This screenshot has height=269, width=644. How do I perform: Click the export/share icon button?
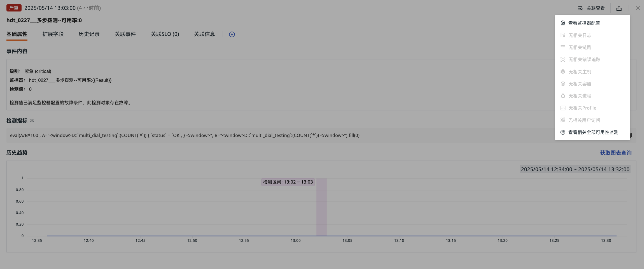pos(619,8)
